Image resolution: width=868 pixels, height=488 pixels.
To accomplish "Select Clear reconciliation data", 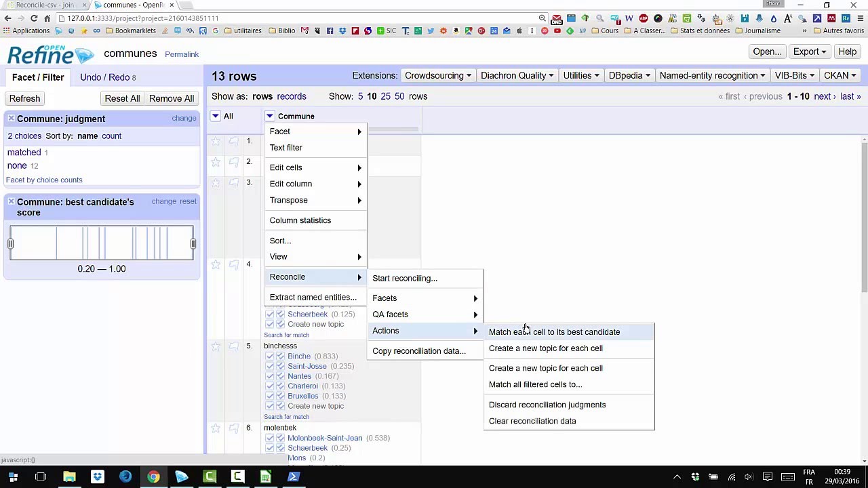I will click(x=569, y=421).
